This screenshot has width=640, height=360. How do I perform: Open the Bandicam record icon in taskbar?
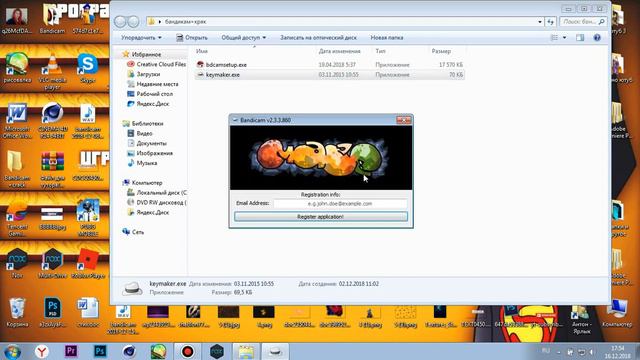click(x=187, y=351)
